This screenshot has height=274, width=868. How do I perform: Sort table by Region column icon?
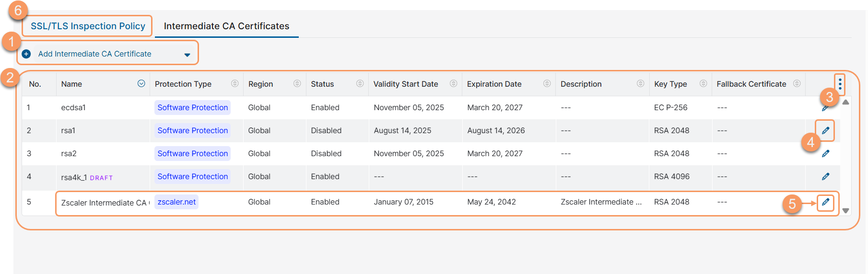(x=297, y=83)
